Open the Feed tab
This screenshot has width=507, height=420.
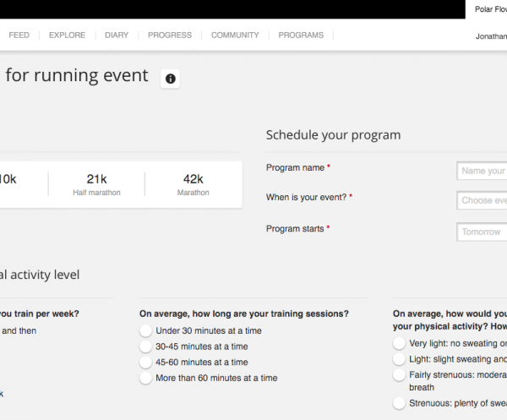[x=19, y=35]
